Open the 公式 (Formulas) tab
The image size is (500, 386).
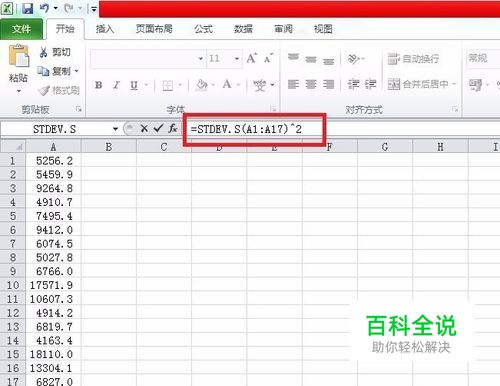(x=203, y=29)
